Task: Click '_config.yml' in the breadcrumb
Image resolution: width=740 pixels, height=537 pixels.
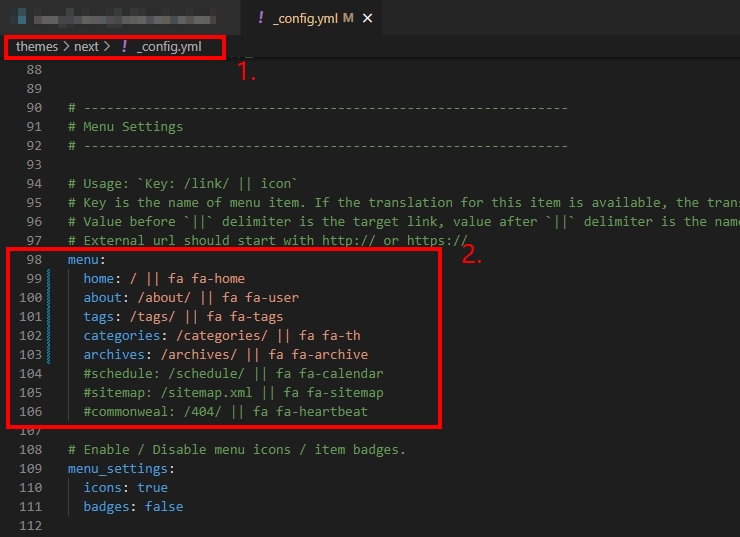Action: click(169, 47)
